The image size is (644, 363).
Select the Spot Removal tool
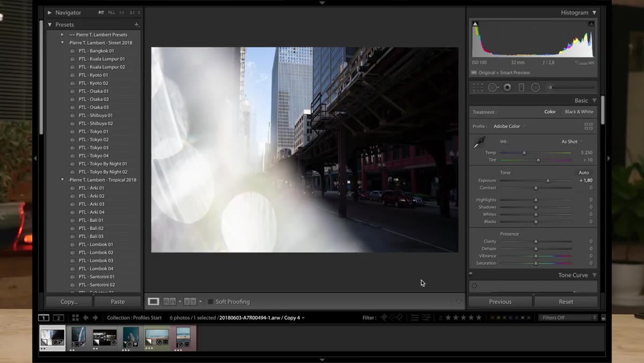click(493, 88)
